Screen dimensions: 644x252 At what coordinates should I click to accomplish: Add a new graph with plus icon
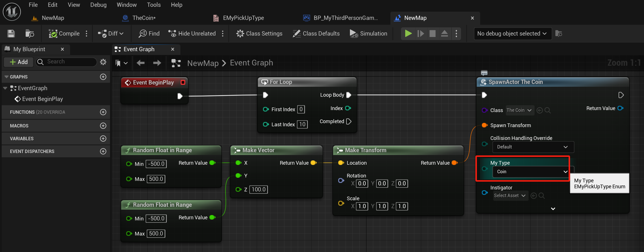[103, 77]
